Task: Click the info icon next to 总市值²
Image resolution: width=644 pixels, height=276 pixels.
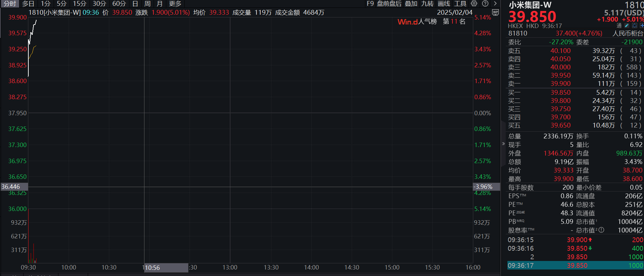Action: (601, 230)
